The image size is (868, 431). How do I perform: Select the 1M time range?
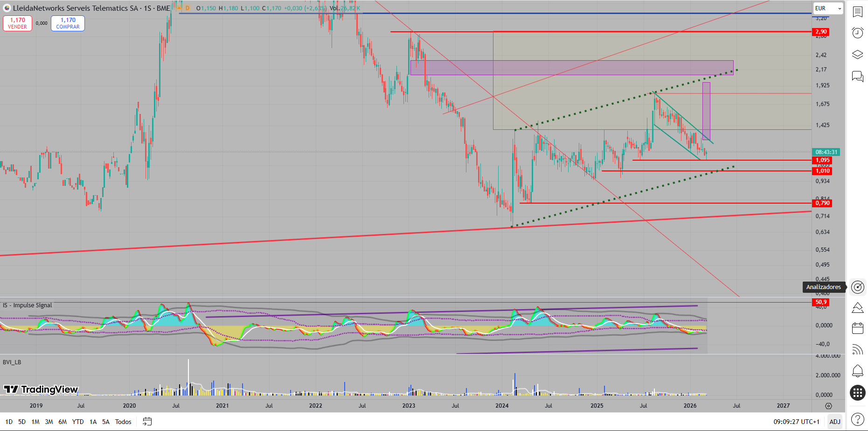35,422
